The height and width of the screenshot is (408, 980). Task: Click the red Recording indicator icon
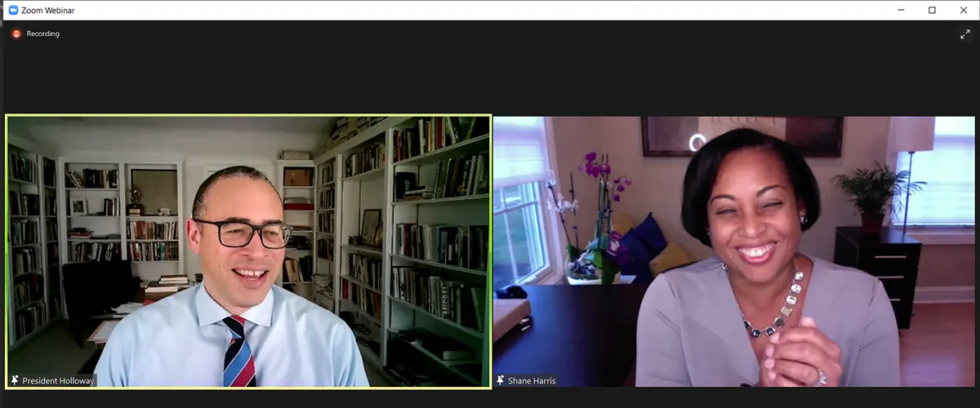16,33
